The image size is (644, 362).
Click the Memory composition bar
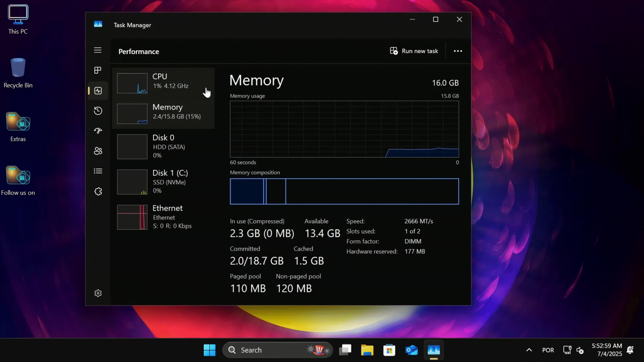[x=344, y=192]
